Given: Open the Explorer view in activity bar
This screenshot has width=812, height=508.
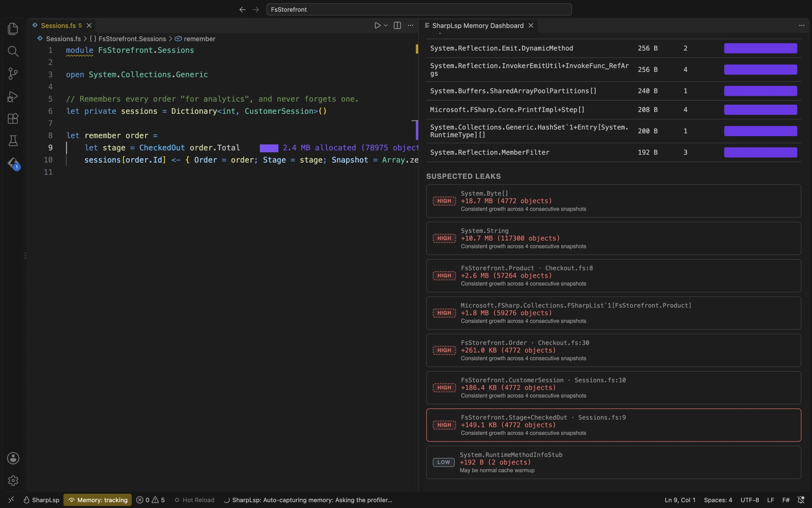Looking at the screenshot, I should point(13,29).
